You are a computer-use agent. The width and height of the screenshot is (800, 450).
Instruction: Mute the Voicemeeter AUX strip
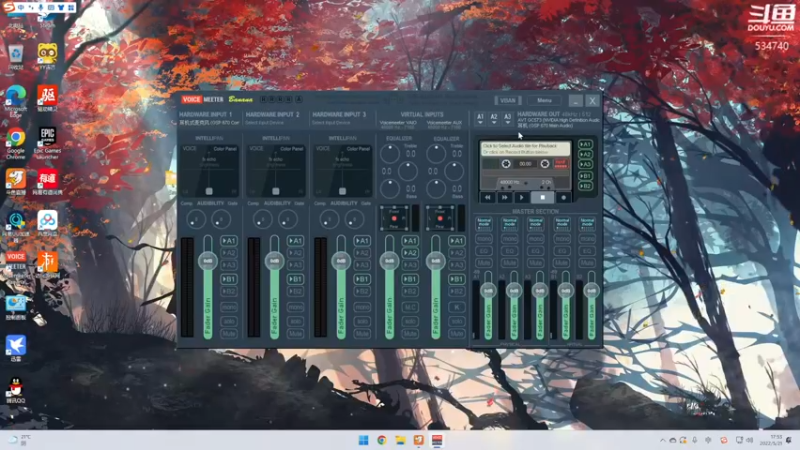pos(457,334)
